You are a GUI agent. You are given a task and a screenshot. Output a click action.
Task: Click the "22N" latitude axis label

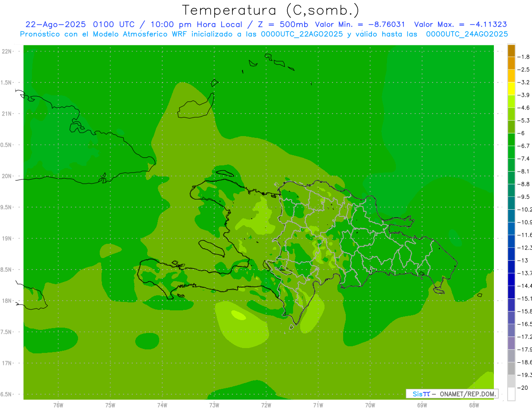point(7,51)
